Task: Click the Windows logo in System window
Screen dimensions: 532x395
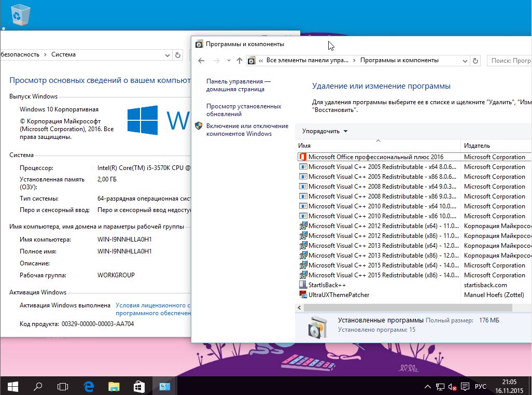Action: click(x=143, y=120)
